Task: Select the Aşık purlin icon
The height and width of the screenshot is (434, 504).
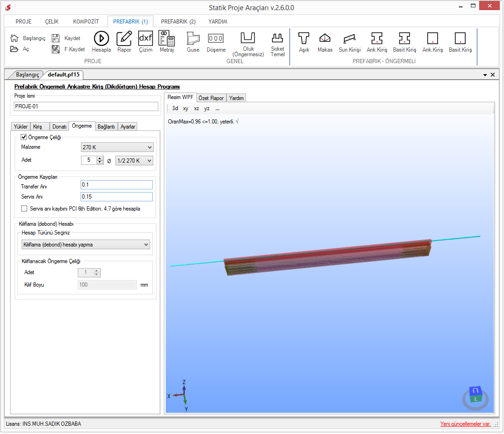Action: pos(304,38)
